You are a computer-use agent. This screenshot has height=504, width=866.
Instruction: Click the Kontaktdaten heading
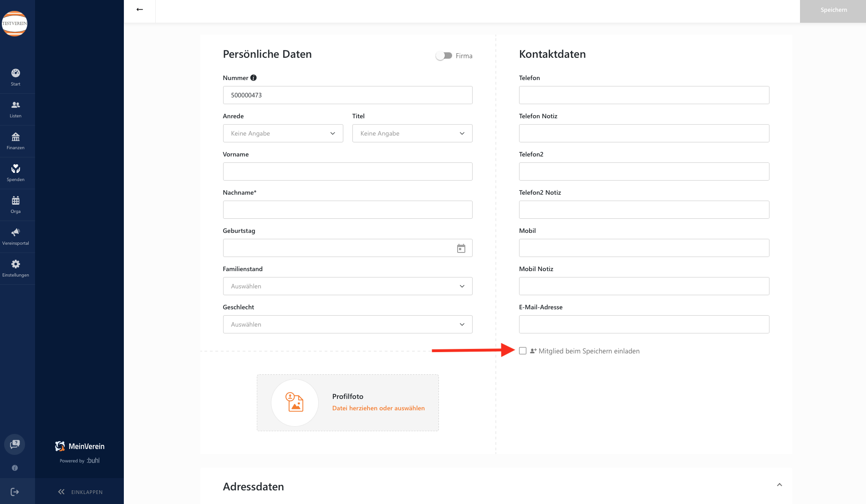(x=552, y=54)
